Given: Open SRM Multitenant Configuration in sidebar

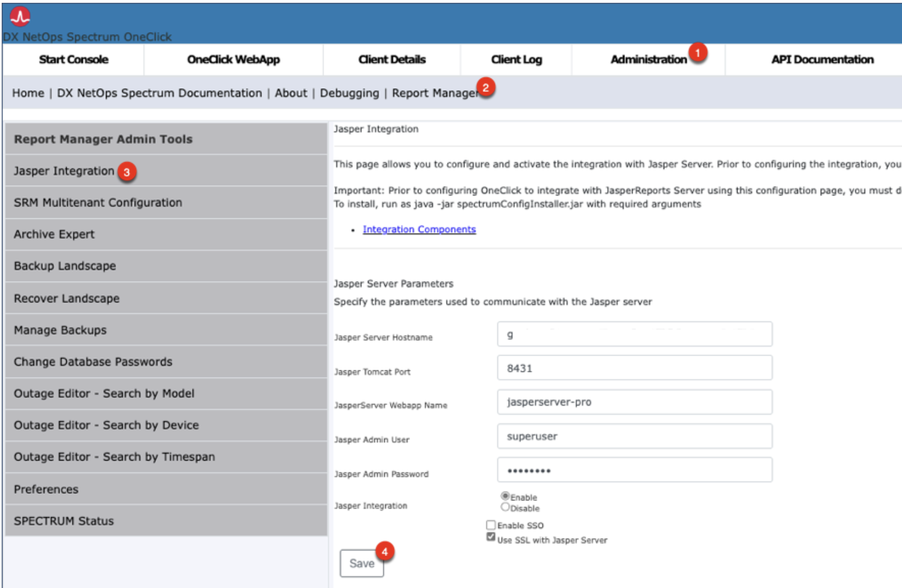Looking at the screenshot, I should pyautogui.click(x=98, y=203).
